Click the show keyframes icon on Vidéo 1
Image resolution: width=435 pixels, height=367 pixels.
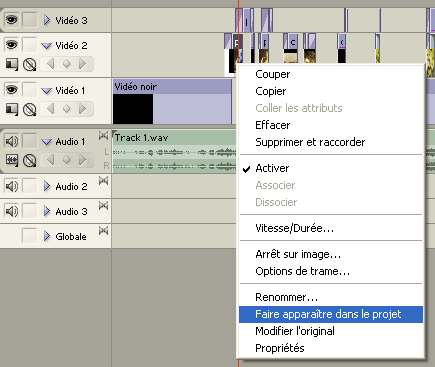29,109
